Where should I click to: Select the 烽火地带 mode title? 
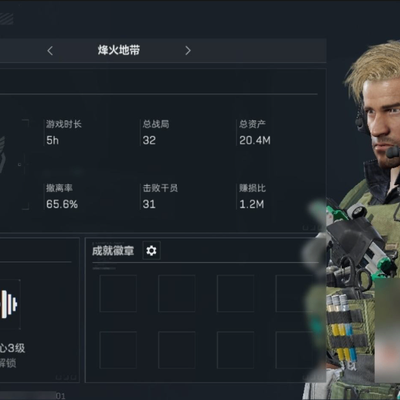pos(119,50)
